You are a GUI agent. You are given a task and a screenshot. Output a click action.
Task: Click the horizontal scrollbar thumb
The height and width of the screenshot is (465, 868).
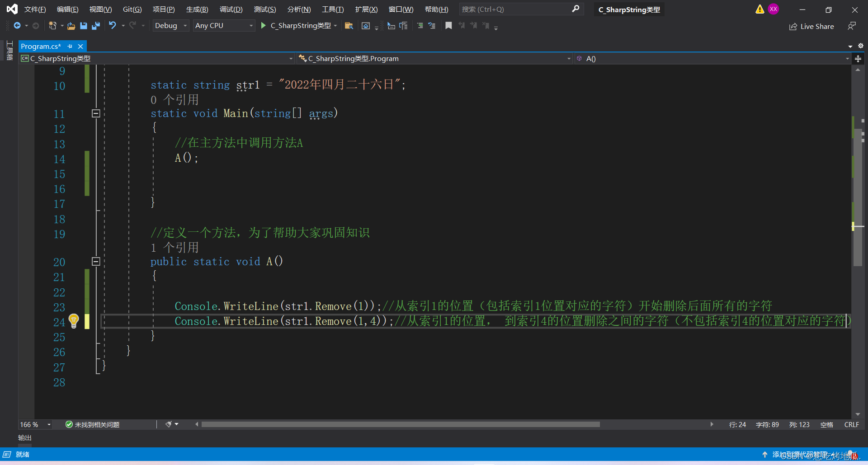click(x=401, y=424)
